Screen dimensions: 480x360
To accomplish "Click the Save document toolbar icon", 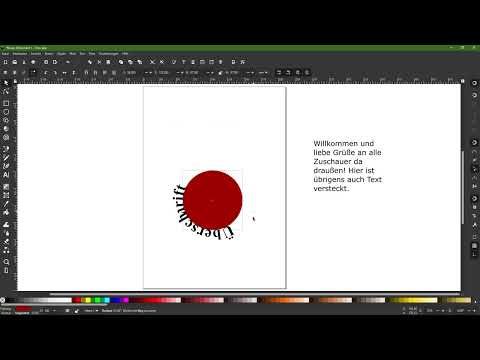I will coord(24,62).
